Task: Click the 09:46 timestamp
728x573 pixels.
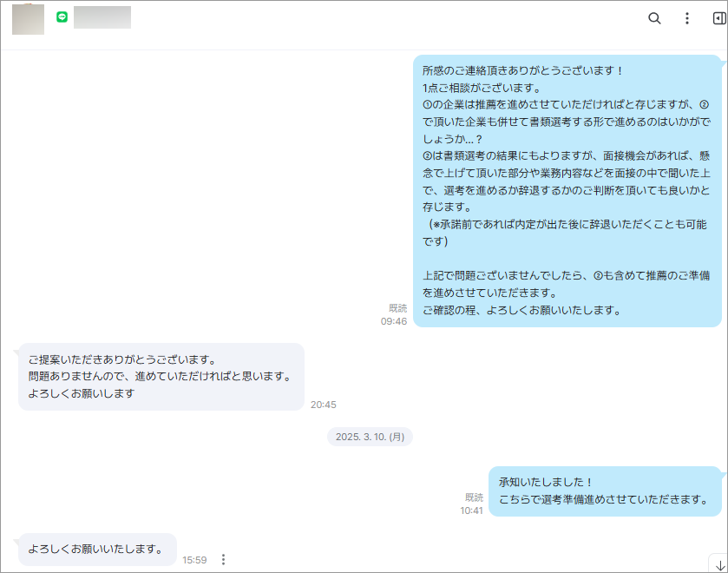Action: click(x=394, y=321)
